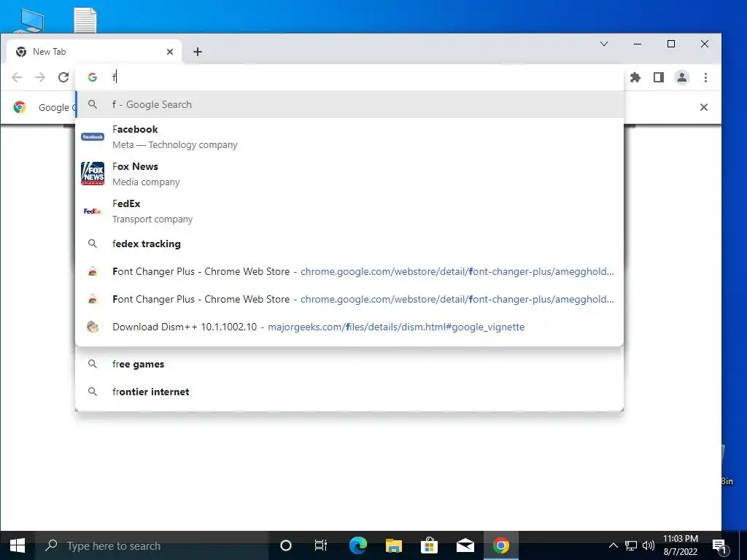The image size is (747, 560).
Task: Select the New Tab tab
Action: pyautogui.click(x=93, y=52)
